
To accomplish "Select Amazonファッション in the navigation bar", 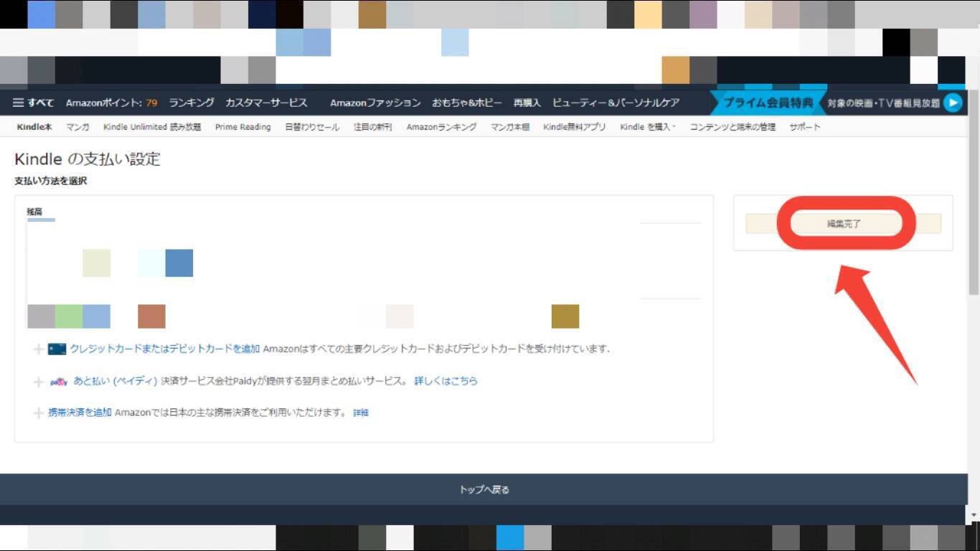I will click(x=375, y=103).
